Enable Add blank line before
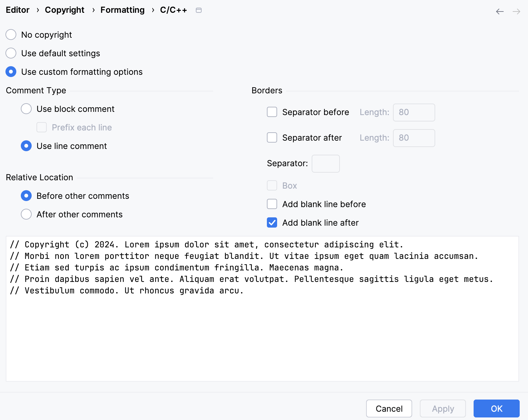Screen dimensions: 528x420 [x=272, y=204]
